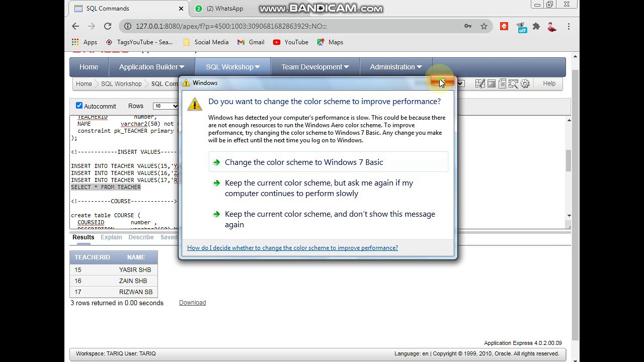
Task: Open the Apps bookmark shortcut
Action: tap(85, 42)
